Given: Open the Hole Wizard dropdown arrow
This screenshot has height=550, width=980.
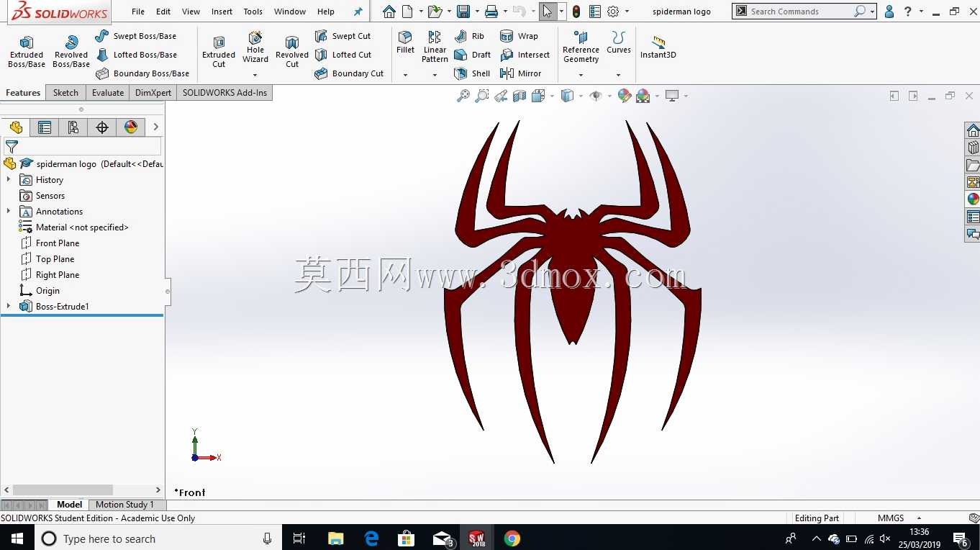Looking at the screenshot, I should [x=255, y=75].
